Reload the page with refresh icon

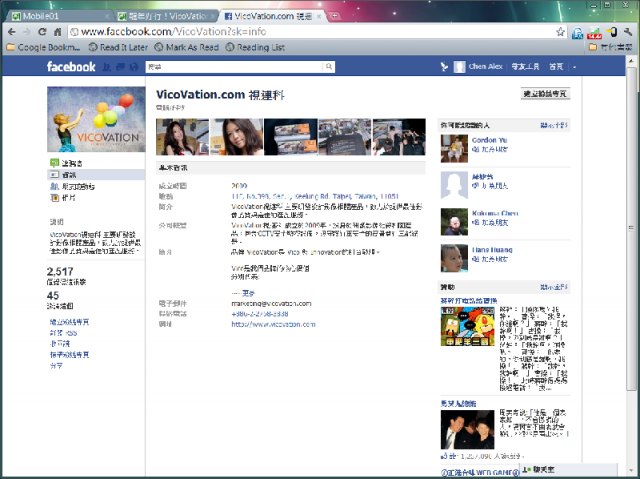tap(42, 31)
